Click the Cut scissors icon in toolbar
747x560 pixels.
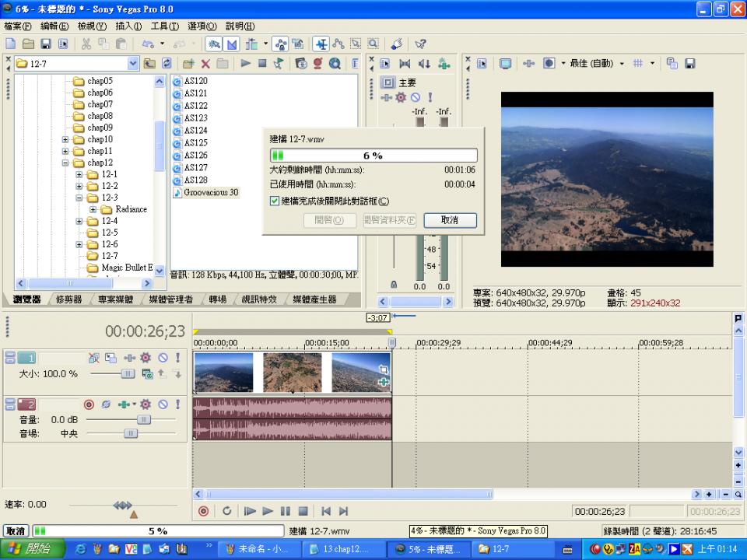86,44
